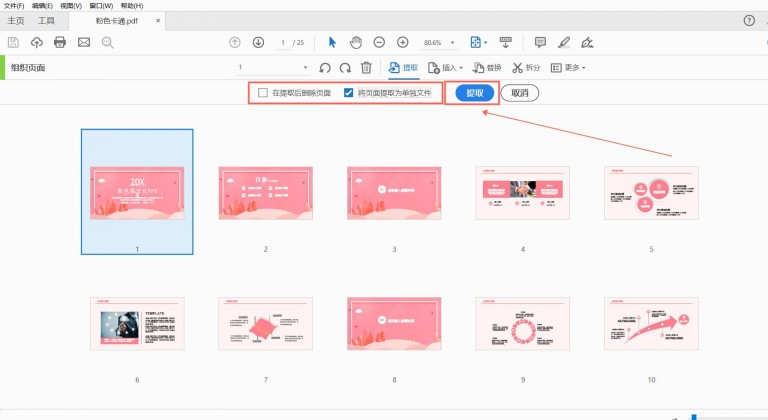Open the 80.6% zoom level dropdown
This screenshot has height=420, width=768.
438,42
